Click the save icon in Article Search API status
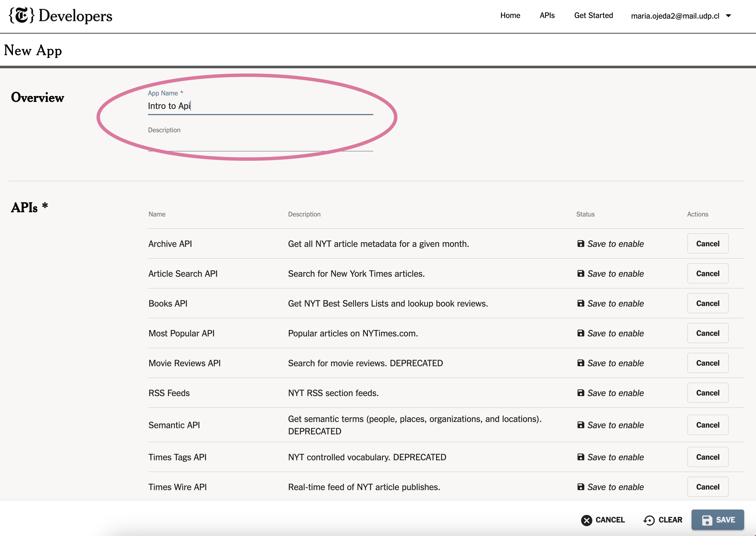Viewport: 756px width, 536px height. point(581,273)
